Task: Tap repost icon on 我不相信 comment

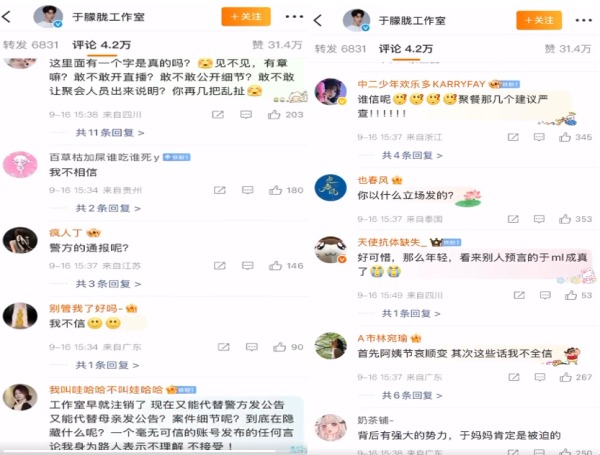Action: (219, 190)
